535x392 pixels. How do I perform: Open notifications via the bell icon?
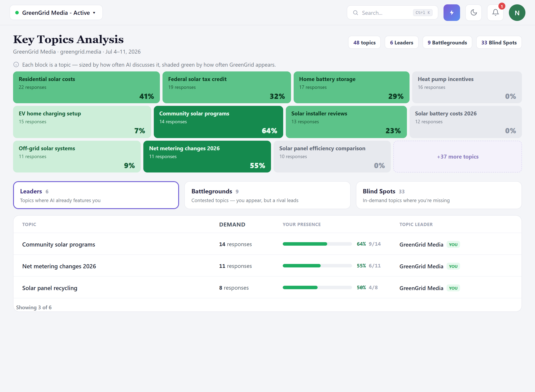point(495,13)
